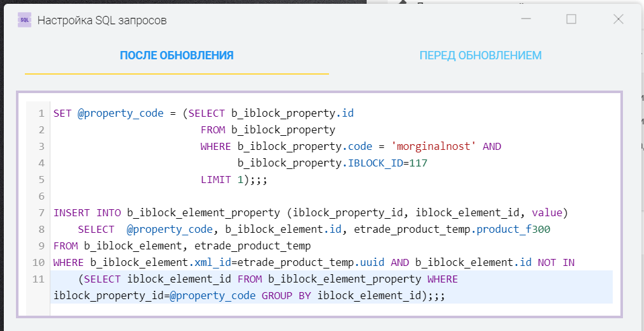Viewport: 644px width, 331px height.
Task: Place cursor on the LIMIT keyword
Action: pyautogui.click(x=216, y=180)
